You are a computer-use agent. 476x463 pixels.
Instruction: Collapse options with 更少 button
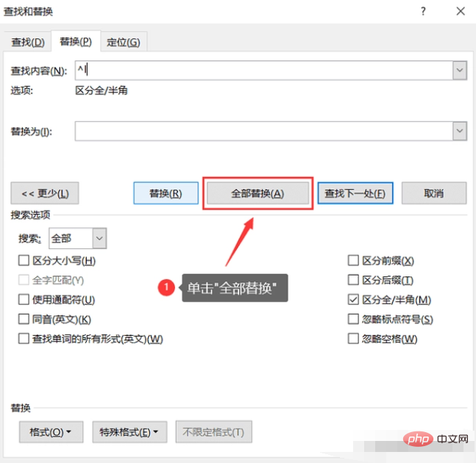coord(45,193)
